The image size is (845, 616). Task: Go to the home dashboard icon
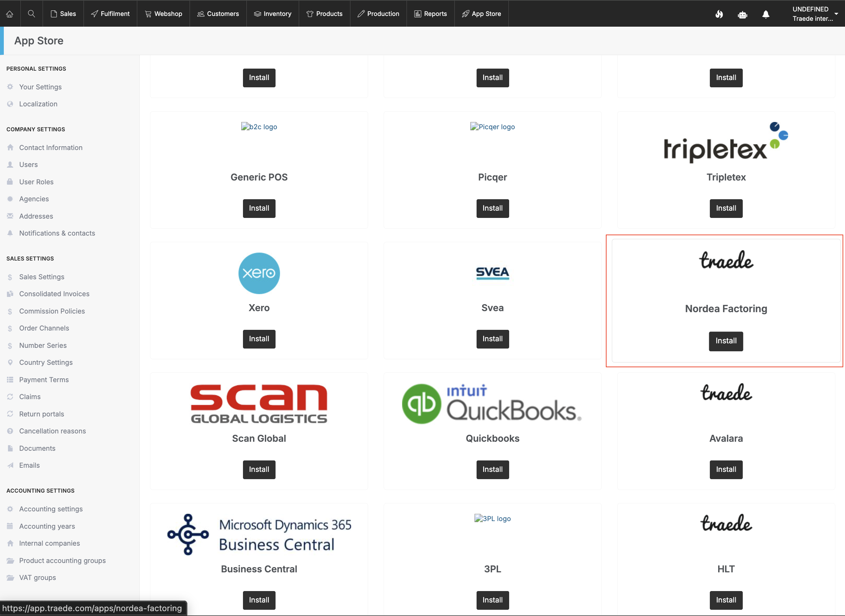click(10, 14)
